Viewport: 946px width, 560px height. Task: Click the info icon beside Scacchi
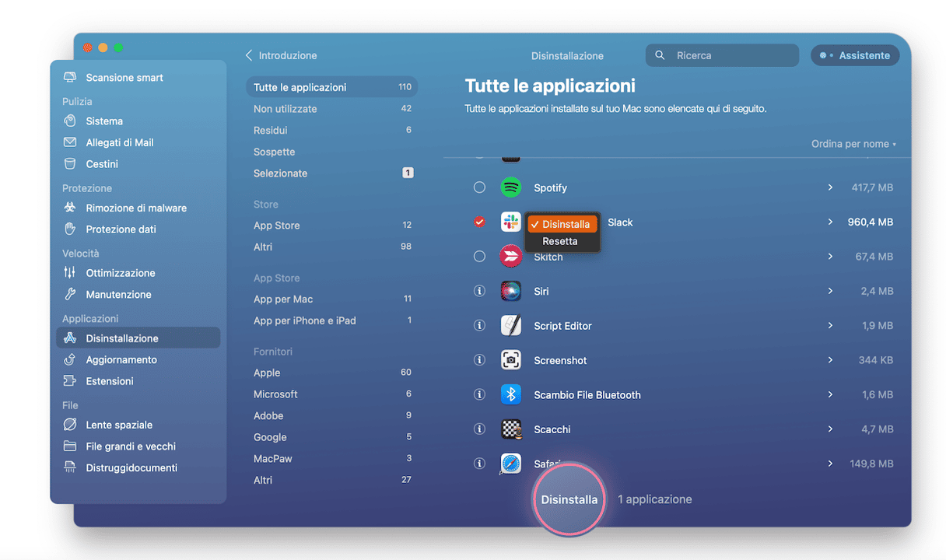pyautogui.click(x=479, y=429)
